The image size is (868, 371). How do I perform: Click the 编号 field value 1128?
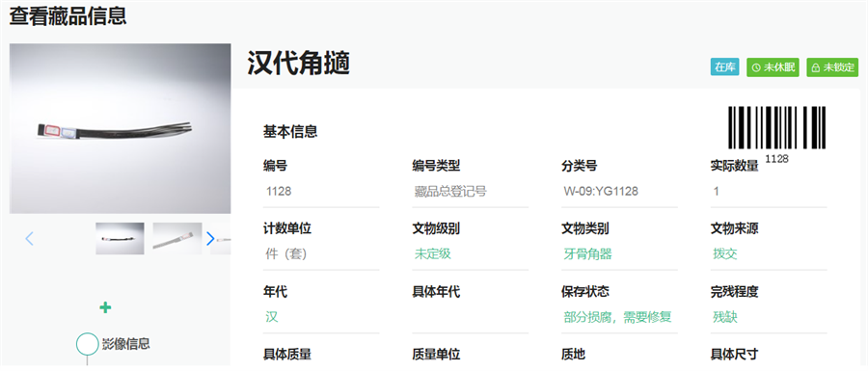(321, 192)
